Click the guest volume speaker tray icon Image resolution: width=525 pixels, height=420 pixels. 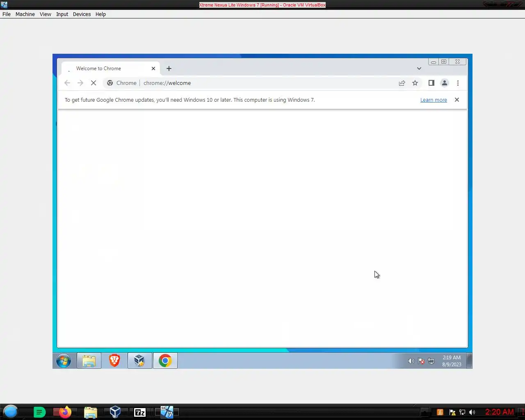point(411,361)
